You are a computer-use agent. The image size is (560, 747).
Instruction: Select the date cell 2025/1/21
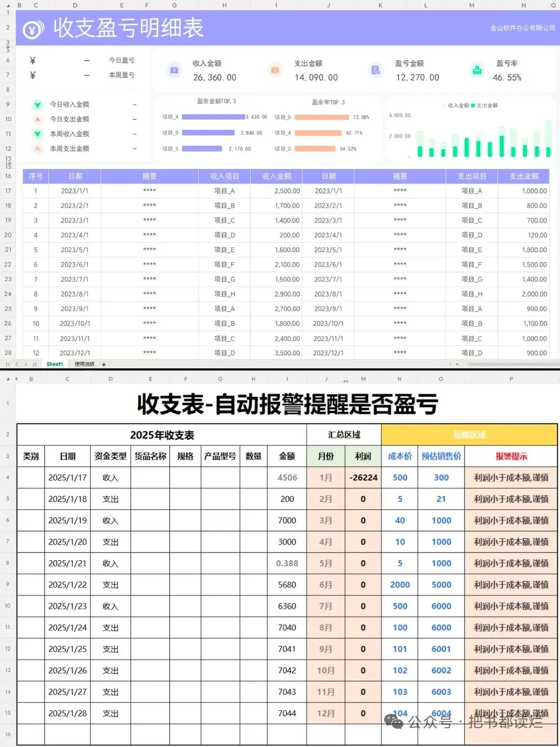click(x=67, y=563)
